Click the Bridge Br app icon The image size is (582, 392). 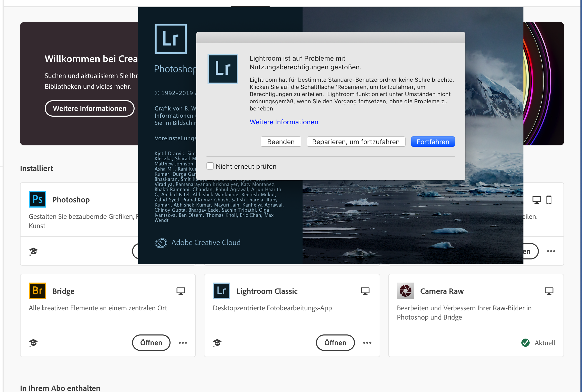point(37,291)
